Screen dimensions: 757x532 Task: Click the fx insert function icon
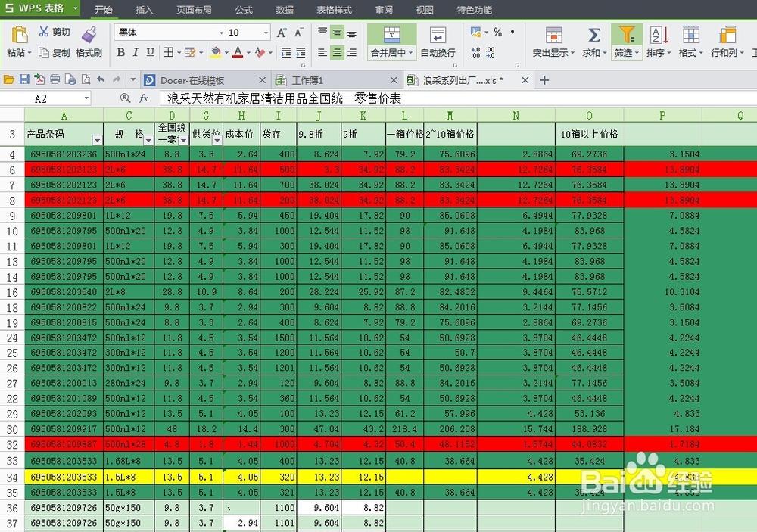(x=143, y=98)
